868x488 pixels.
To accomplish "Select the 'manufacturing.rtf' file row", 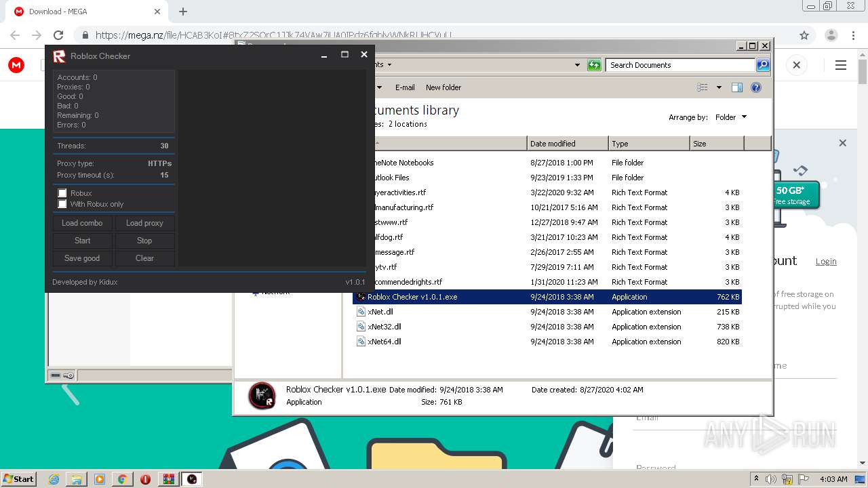I will point(547,207).
